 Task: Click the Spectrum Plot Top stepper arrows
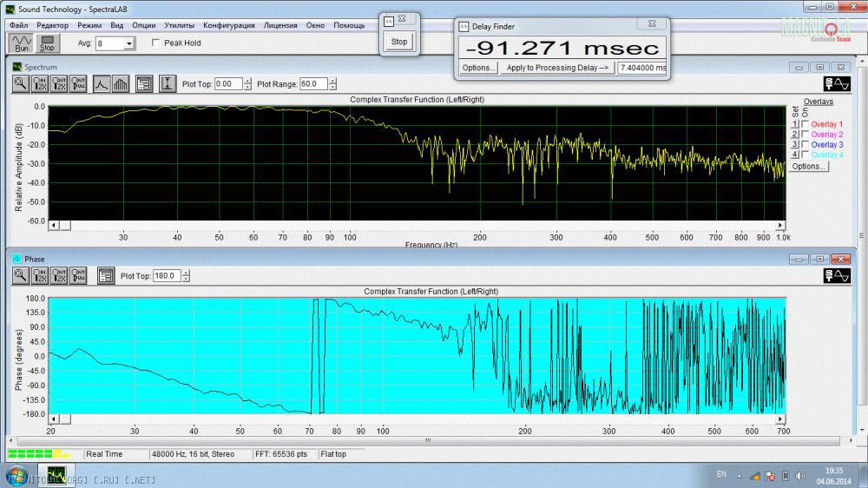pos(247,83)
